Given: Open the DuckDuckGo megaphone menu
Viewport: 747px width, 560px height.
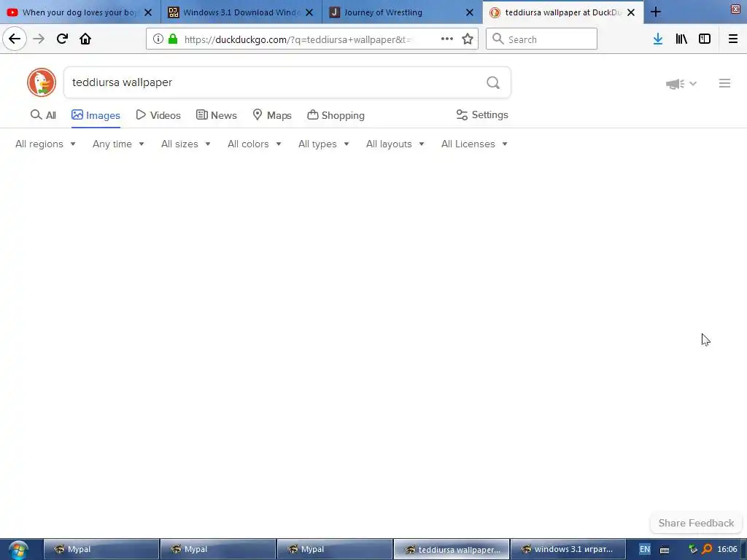Looking at the screenshot, I should (681, 84).
